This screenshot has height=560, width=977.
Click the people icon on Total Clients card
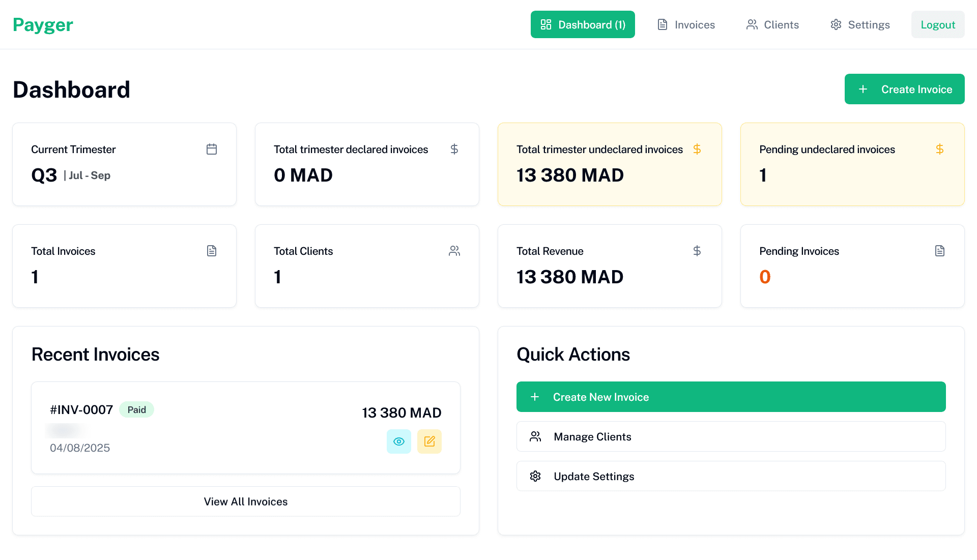click(x=454, y=251)
